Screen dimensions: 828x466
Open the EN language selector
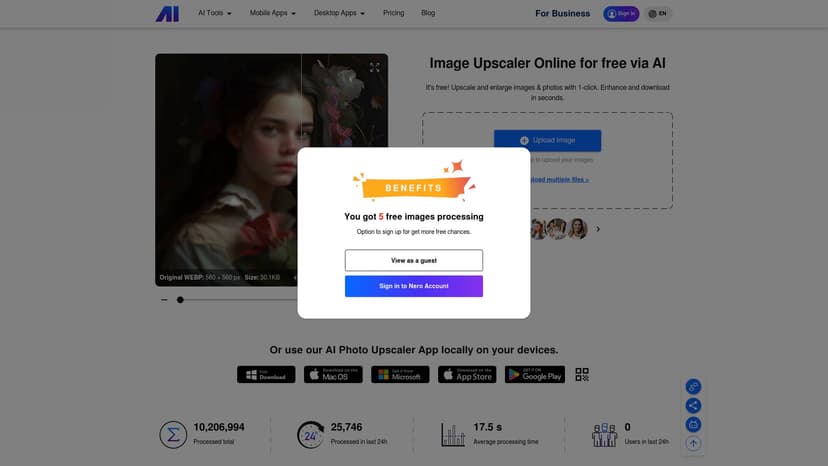pos(658,14)
